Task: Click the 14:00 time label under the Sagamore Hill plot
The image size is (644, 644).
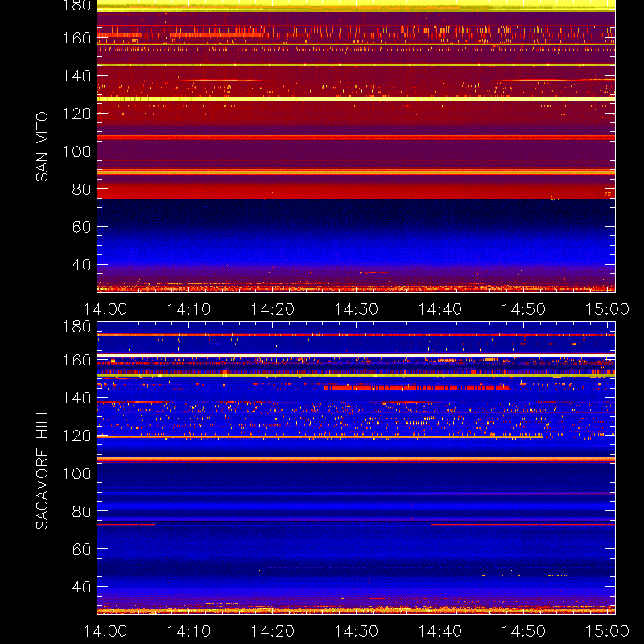Action: [x=105, y=631]
